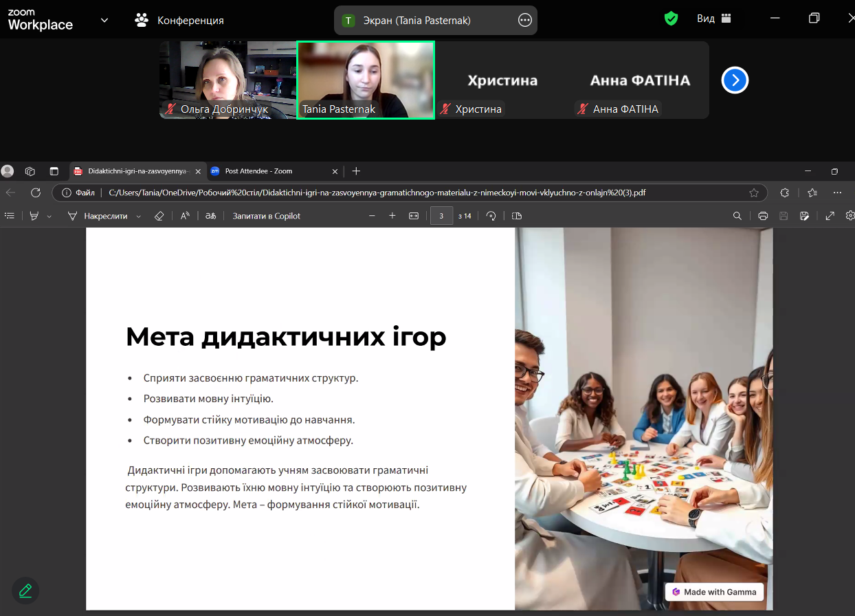The height and width of the screenshot is (616, 855).
Task: Click the text Розвивати мовну інтуїцію.
Action: [x=208, y=399]
